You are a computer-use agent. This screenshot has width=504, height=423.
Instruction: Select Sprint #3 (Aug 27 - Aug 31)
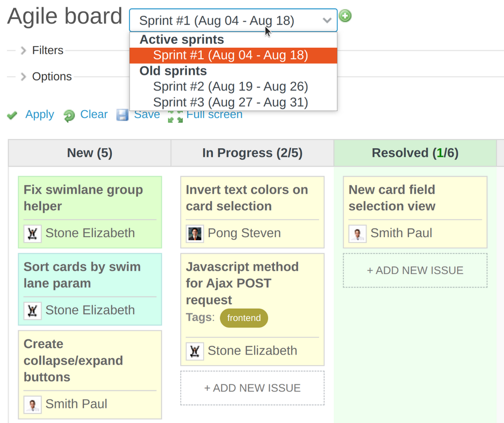tap(231, 102)
